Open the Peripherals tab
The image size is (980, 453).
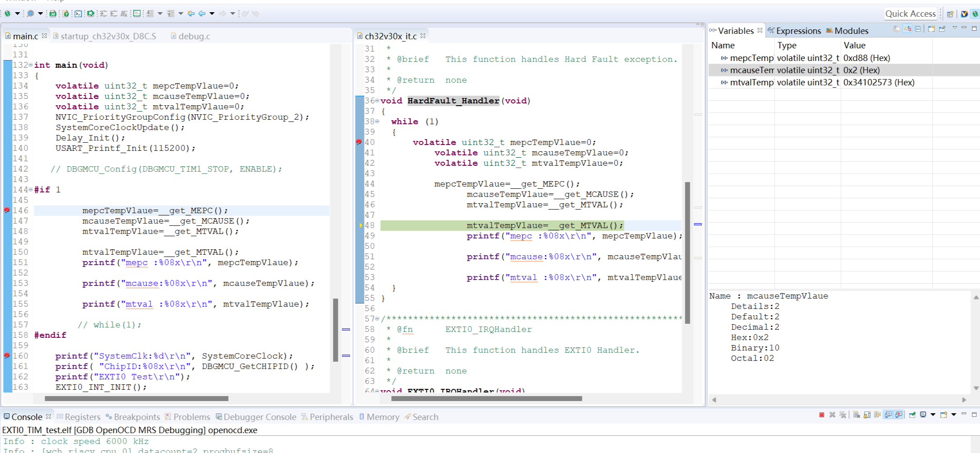(x=327, y=417)
